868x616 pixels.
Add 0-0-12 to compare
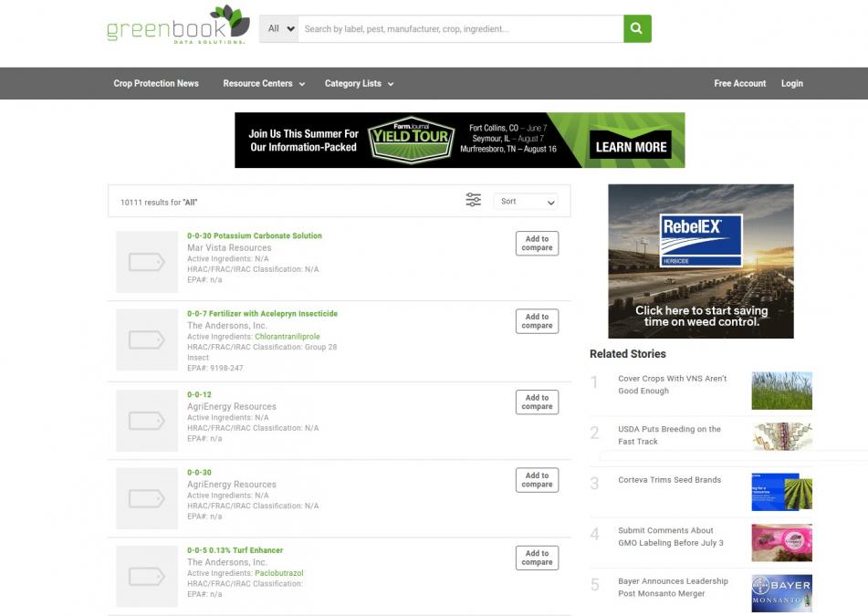click(x=537, y=402)
